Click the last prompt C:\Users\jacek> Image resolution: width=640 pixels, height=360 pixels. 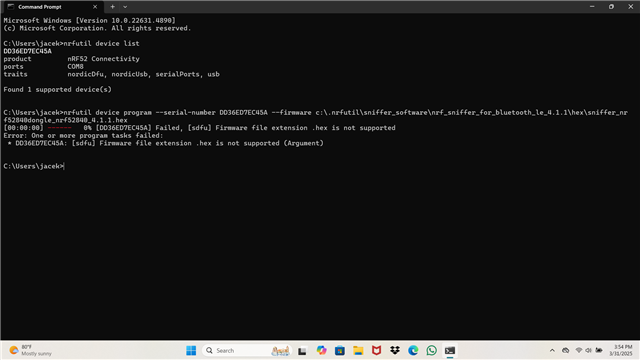33,166
